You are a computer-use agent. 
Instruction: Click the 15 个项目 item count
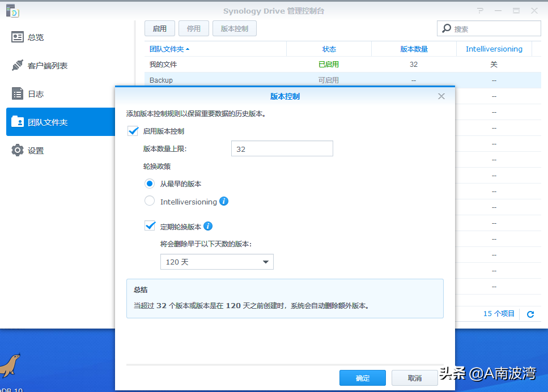pos(499,314)
